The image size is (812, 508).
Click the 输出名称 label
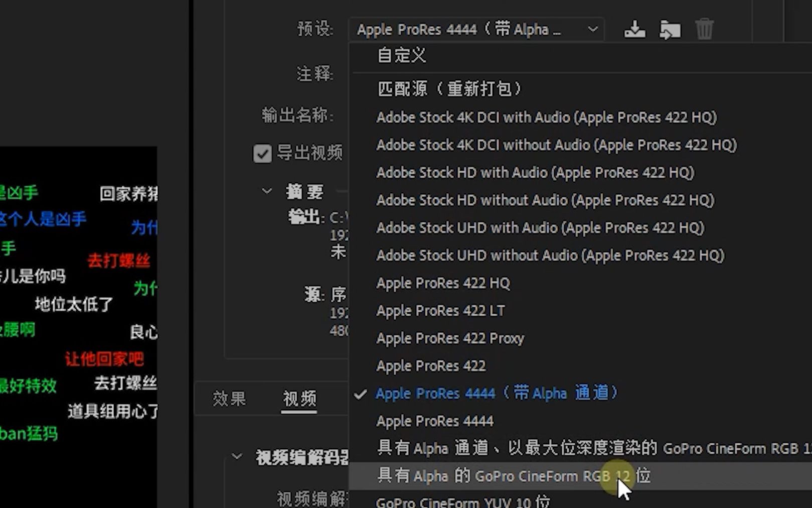coord(297,115)
